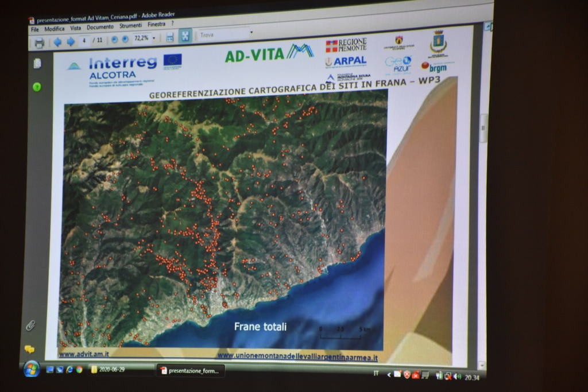
Task: Click the www.advit.am.it link
Action: [84, 354]
